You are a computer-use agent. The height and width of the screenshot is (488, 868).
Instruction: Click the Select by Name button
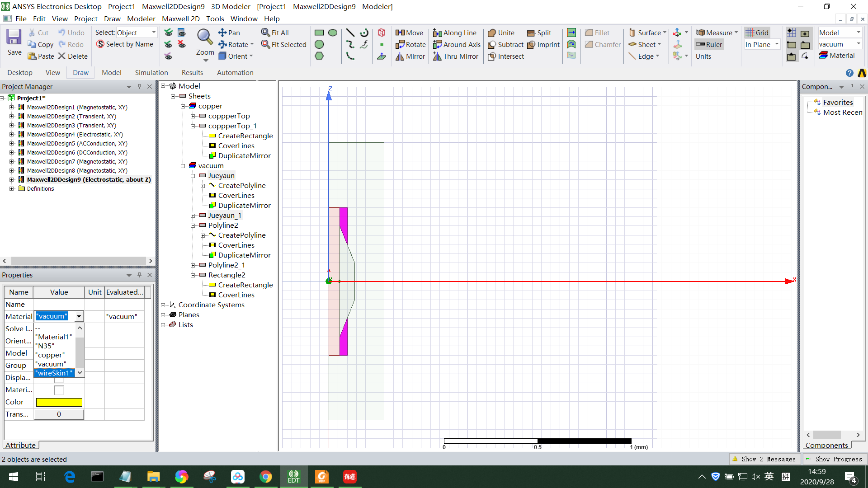tap(125, 44)
